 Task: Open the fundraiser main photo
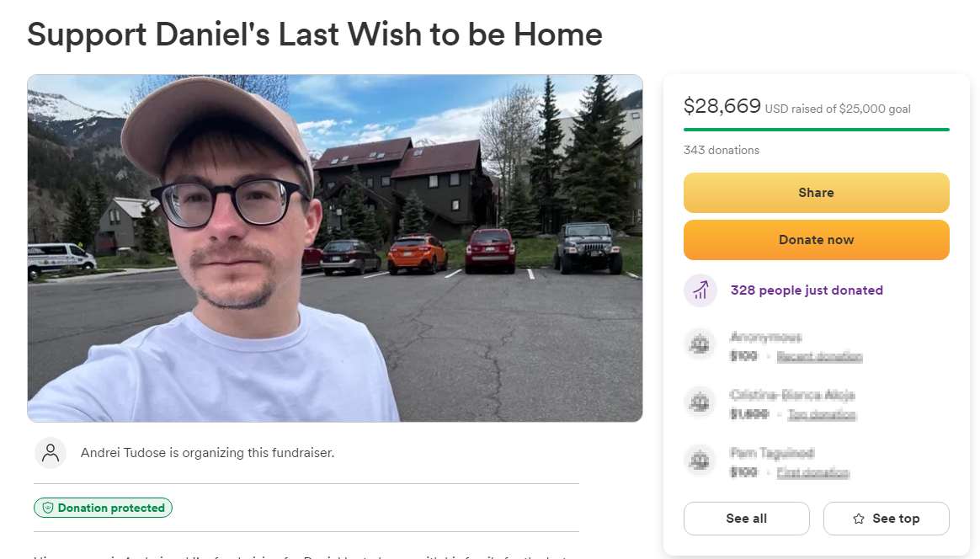(335, 248)
